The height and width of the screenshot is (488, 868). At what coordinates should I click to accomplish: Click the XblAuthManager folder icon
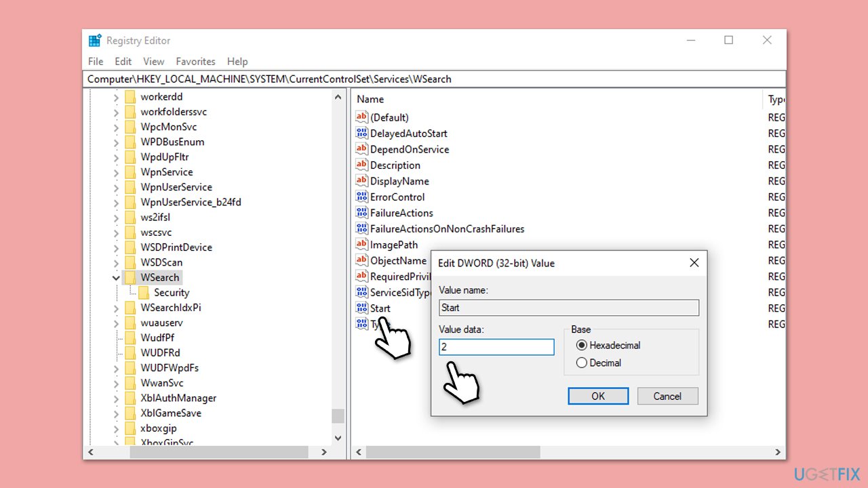pos(130,398)
